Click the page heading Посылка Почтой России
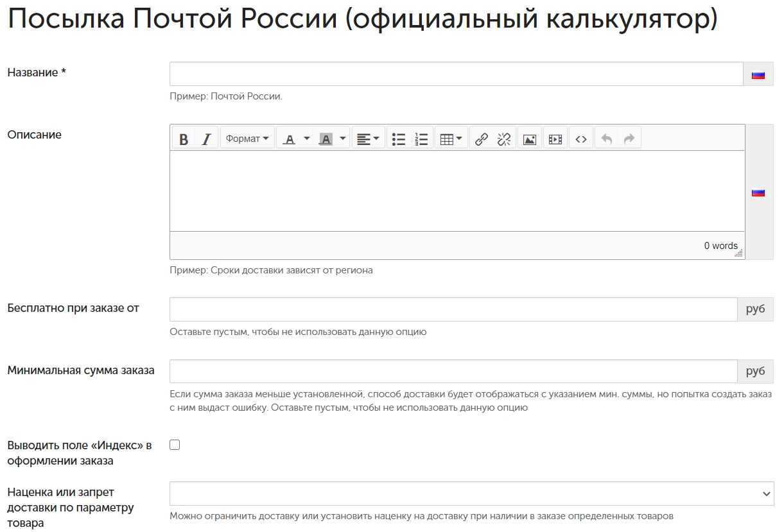784x532 pixels. tap(363, 19)
